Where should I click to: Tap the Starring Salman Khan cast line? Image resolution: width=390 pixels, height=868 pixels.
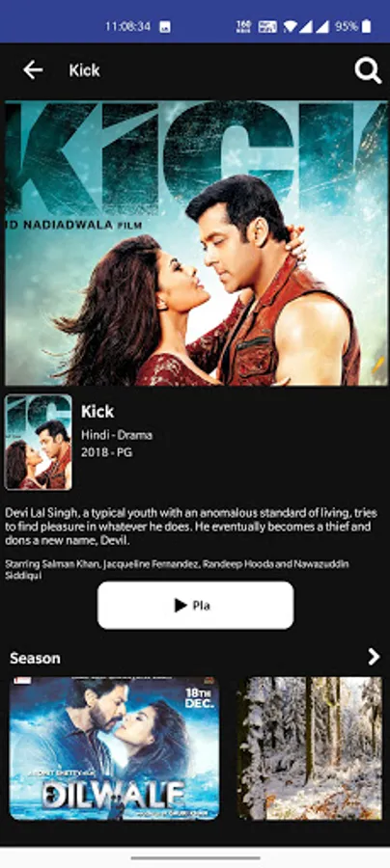178,570
